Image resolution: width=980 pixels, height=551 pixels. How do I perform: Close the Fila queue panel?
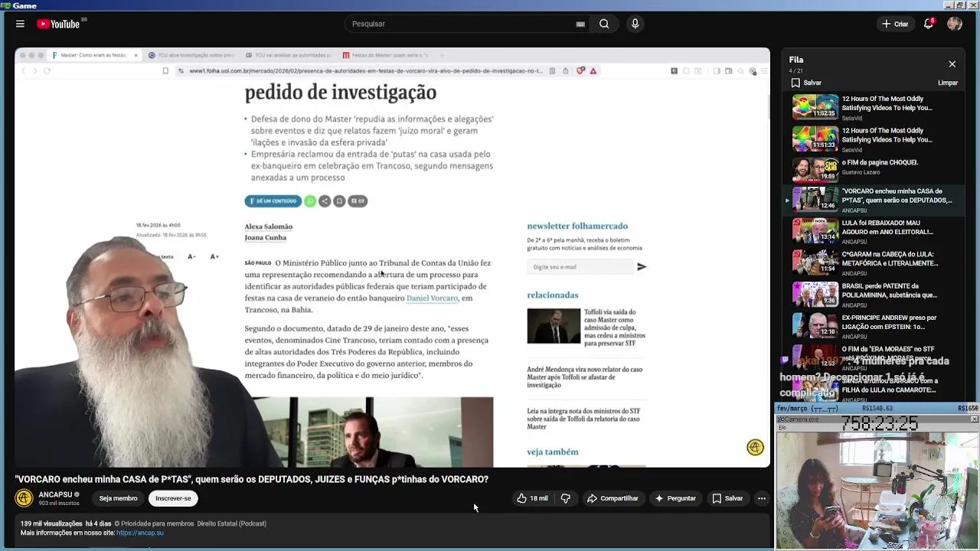click(x=952, y=64)
